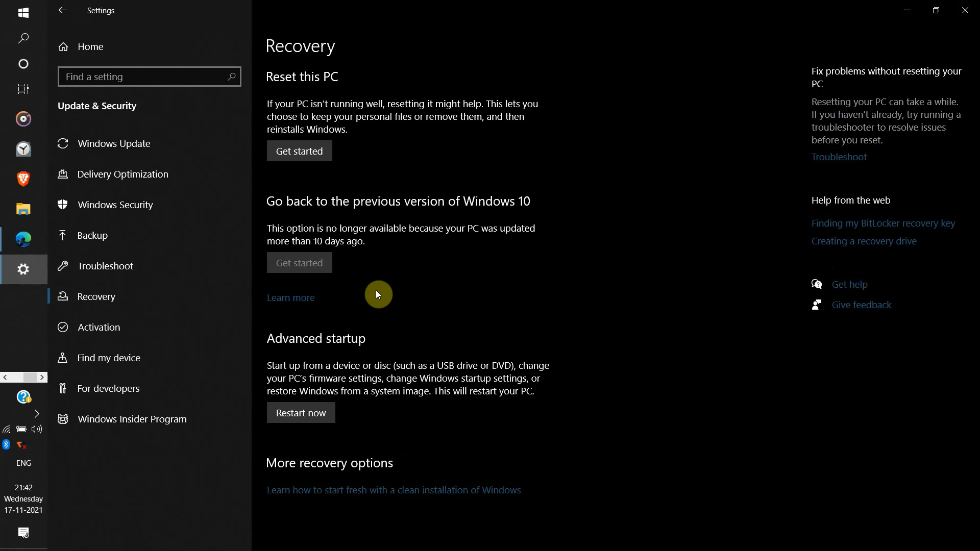Screen dimensions: 980x551
Task: Open Brave browser from the taskbar
Action: point(23,179)
